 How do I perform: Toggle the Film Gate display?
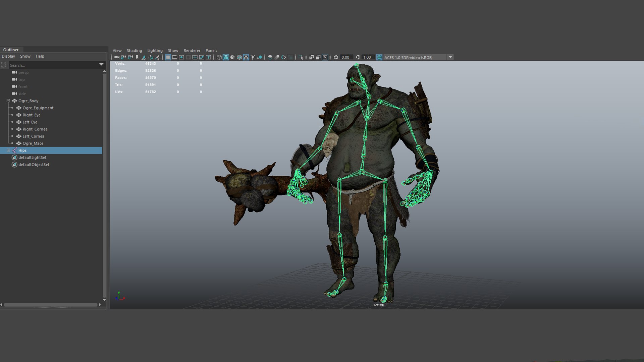tap(174, 57)
